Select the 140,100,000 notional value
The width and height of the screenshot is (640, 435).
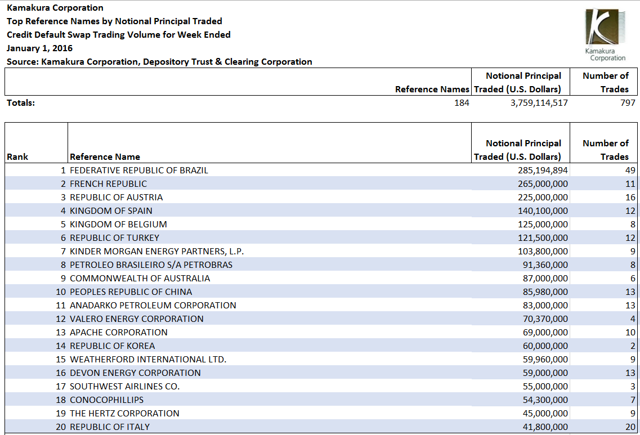(x=543, y=211)
